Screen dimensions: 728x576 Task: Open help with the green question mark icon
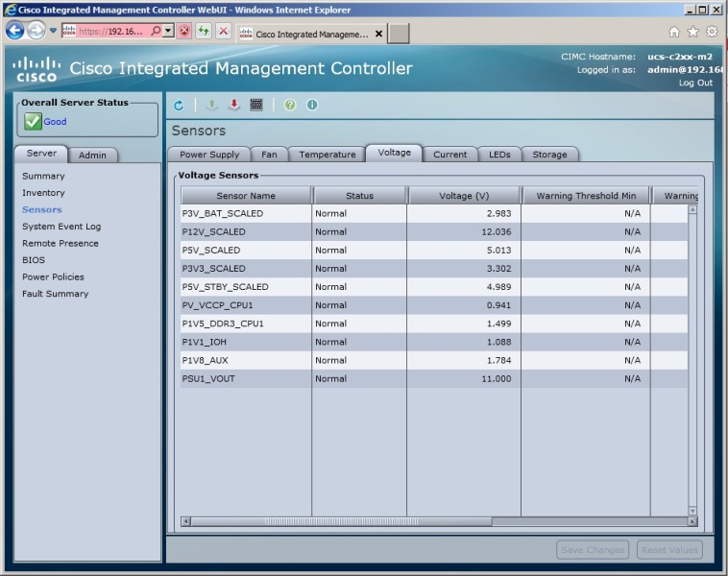click(290, 105)
